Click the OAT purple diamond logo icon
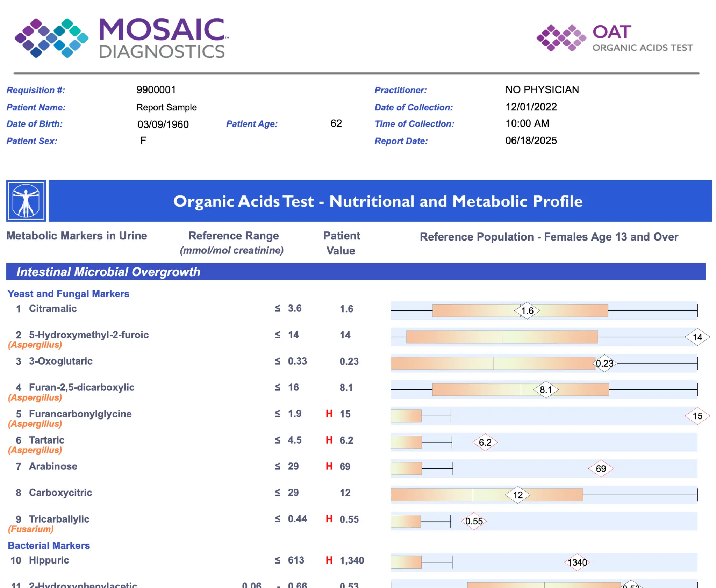This screenshot has height=588, width=716. click(561, 38)
